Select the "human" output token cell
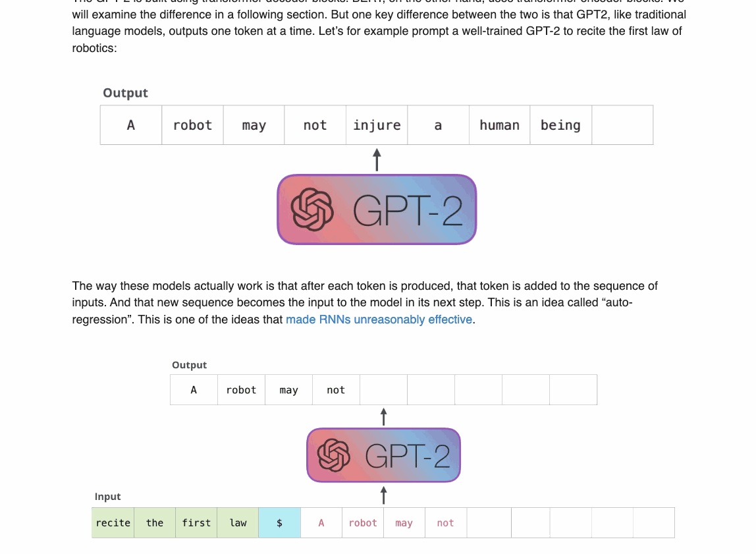This screenshot has height=554, width=756. 499,125
